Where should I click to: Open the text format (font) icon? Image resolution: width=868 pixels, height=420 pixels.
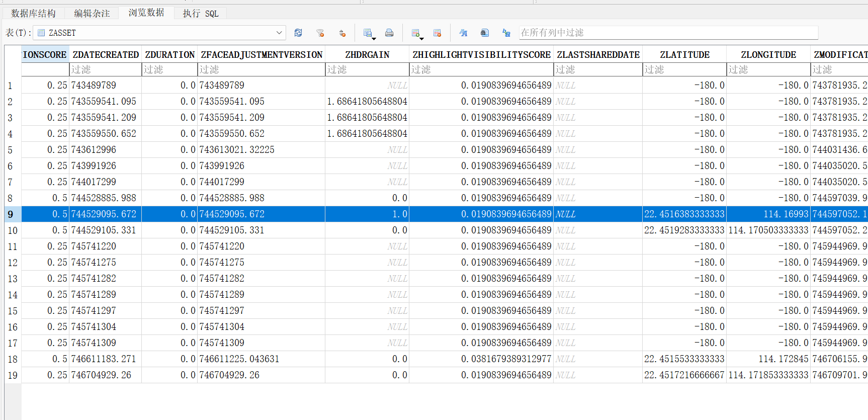463,33
